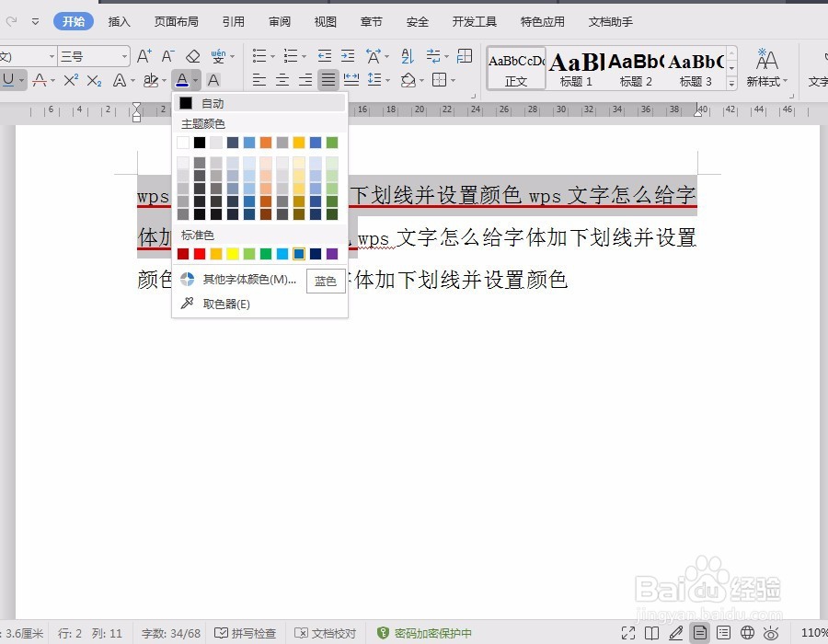Click the decrease font size icon
The width and height of the screenshot is (828, 644).
click(168, 56)
